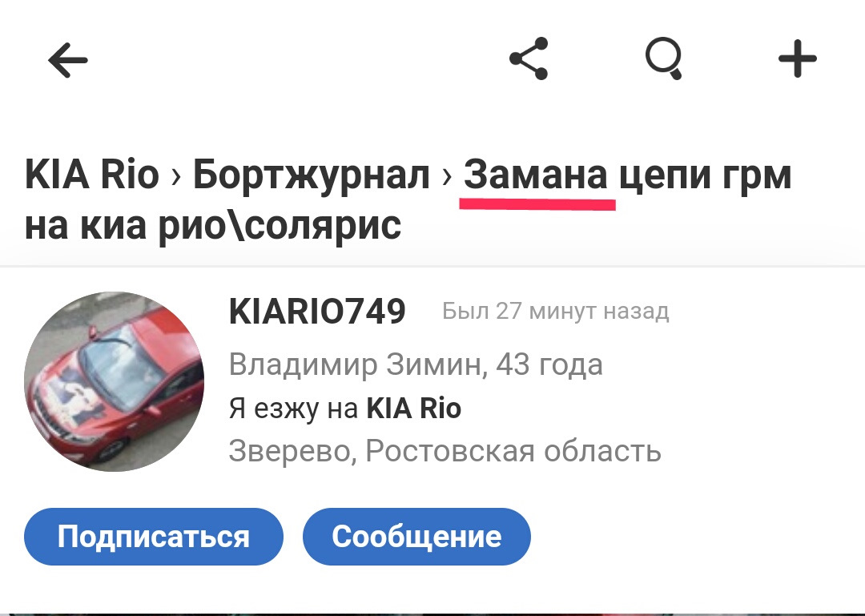The image size is (865, 616).
Task: Send message with the Сообщение button
Action: click(416, 537)
